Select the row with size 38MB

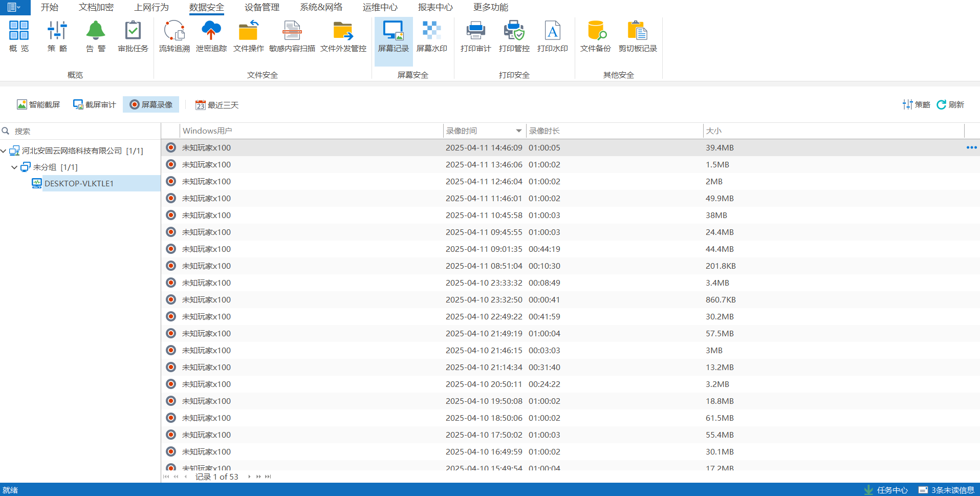click(571, 215)
